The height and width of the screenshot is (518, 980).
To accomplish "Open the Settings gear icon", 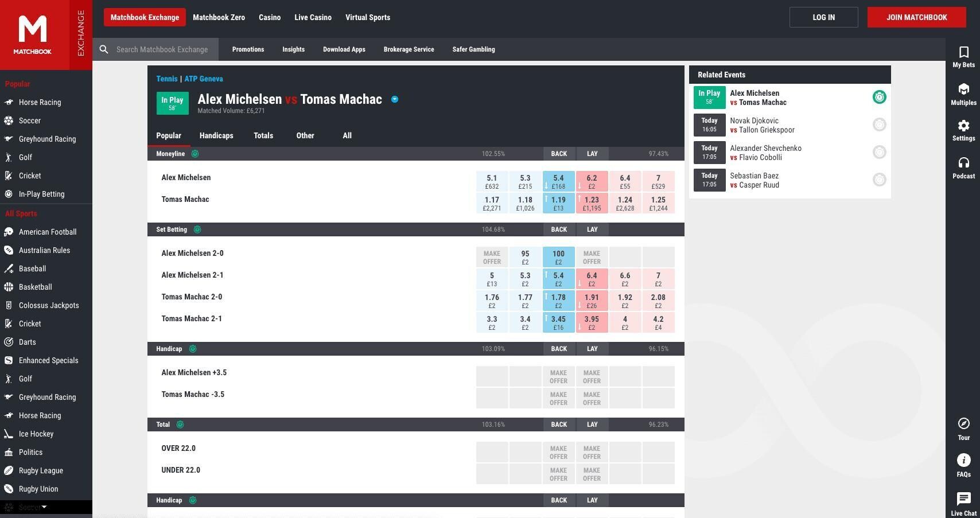I will 963,126.
